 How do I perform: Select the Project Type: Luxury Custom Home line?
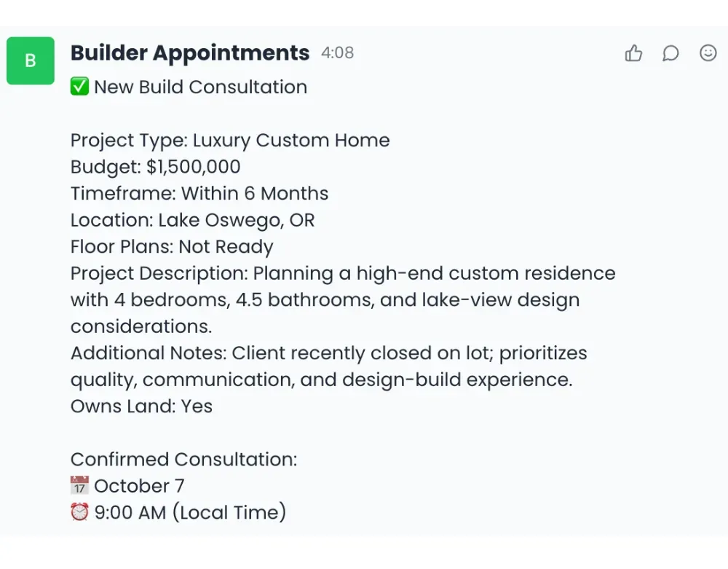[x=230, y=141]
